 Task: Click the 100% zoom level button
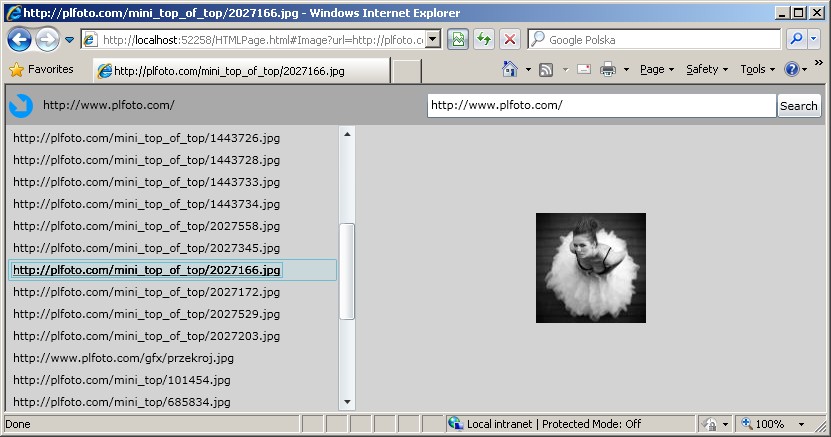point(763,424)
